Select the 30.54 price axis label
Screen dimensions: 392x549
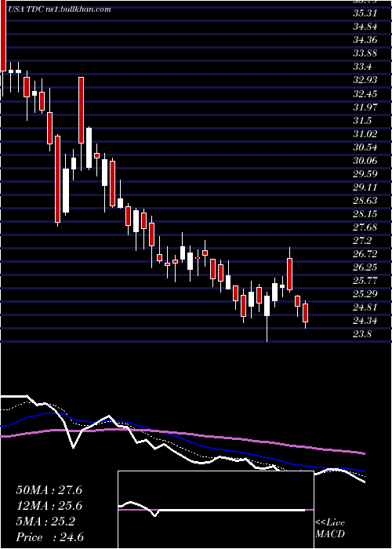[x=365, y=147]
